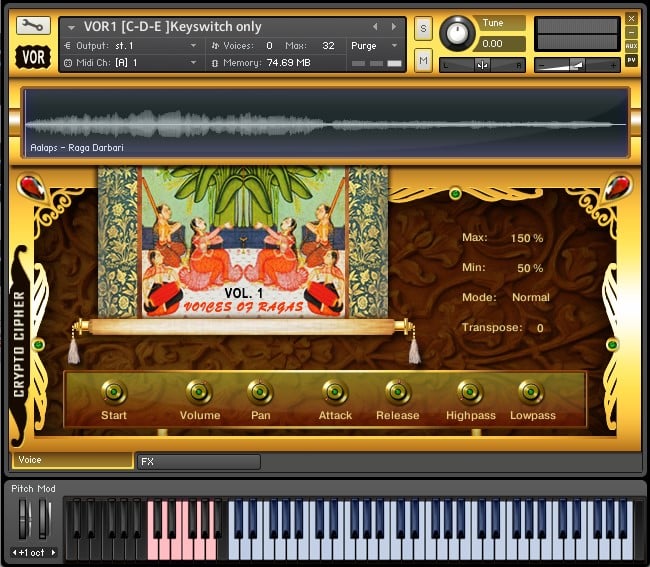Click the Lowpass filter knob

tap(531, 392)
